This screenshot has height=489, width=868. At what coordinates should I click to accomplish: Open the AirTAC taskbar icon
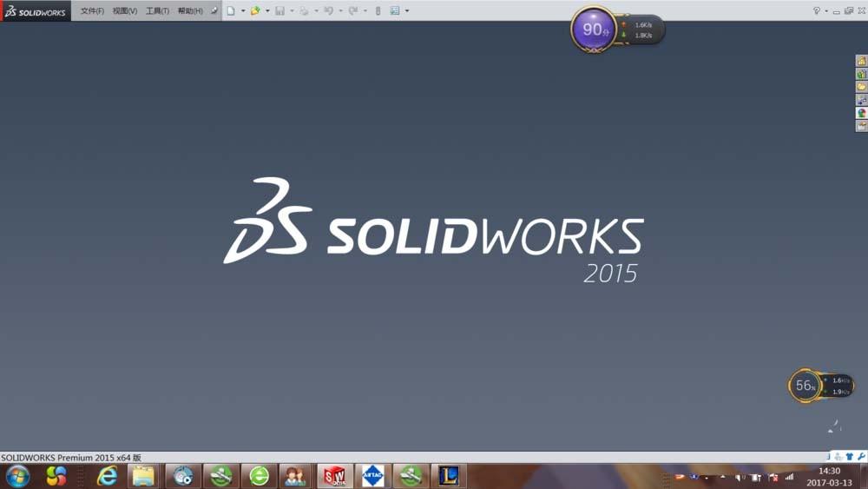[x=372, y=476]
